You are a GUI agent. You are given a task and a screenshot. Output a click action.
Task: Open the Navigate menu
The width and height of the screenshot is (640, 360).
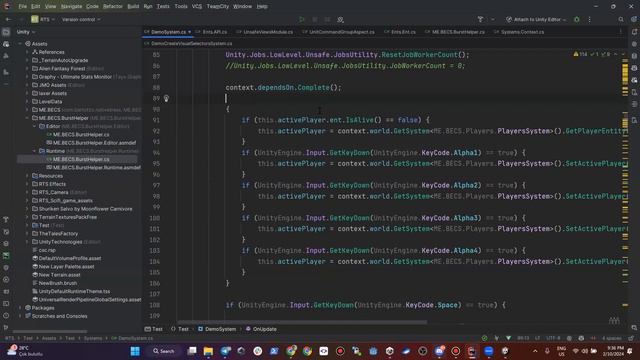click(71, 7)
